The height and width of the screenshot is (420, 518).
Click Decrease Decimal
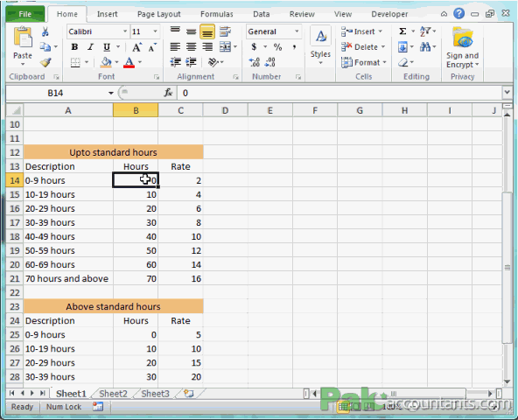click(x=270, y=62)
